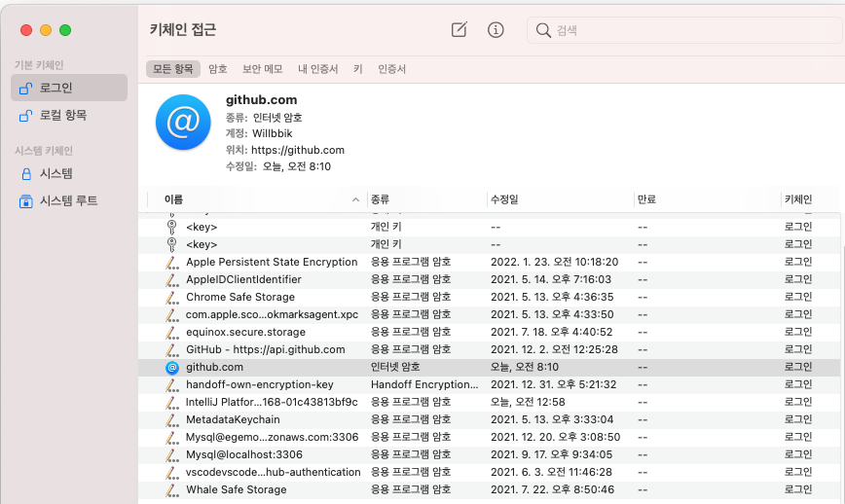Click pencil icon of GitHub - https://api.github.com row
Screen dimensions: 845x504
pyautogui.click(x=172, y=349)
